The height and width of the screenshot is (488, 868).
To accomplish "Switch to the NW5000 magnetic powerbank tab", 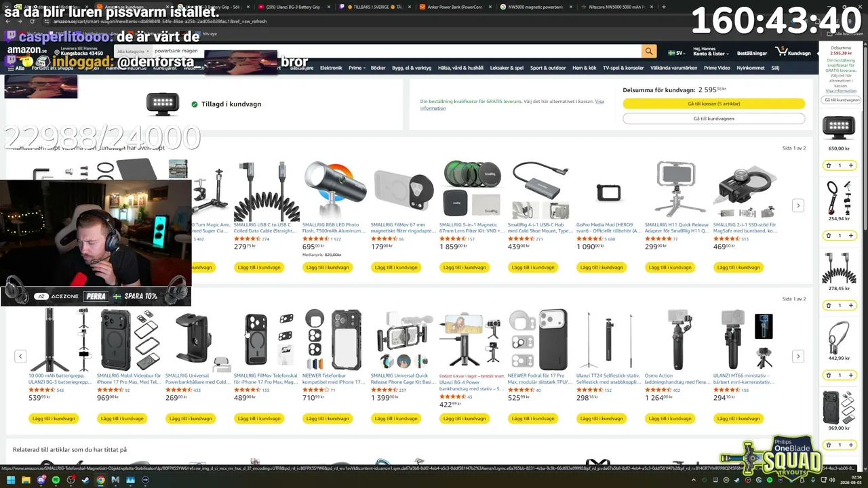I will (x=536, y=7).
